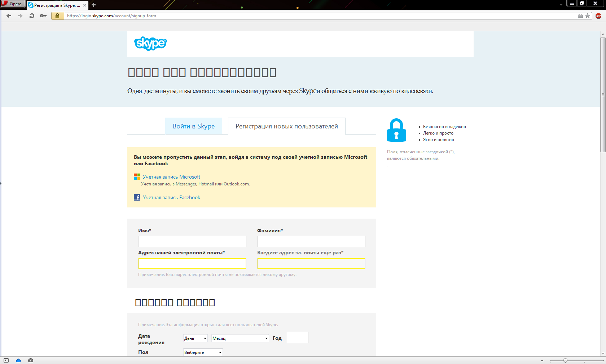Viewport: 606px width, 364px height.
Task: Open a new tab with plus button
Action: pos(94,5)
